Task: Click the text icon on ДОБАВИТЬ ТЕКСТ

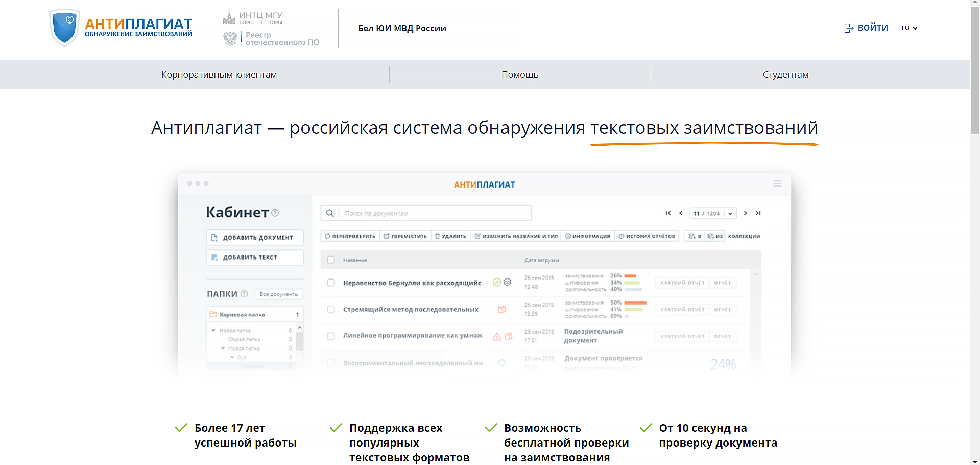Action: [x=214, y=258]
